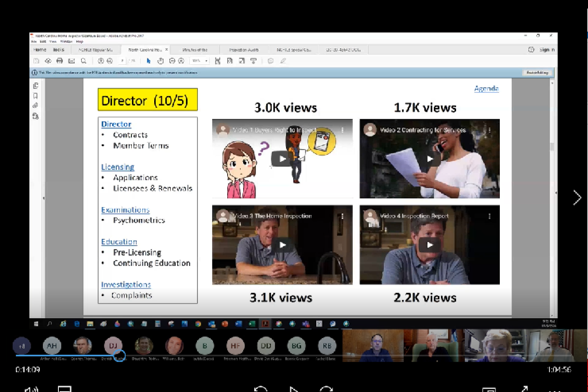
Task: Select participant avatar BG
Action: [x=297, y=346]
